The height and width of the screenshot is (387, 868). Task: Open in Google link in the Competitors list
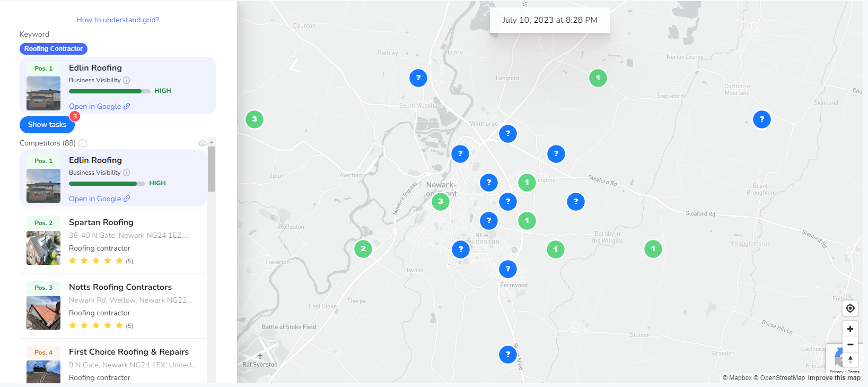pyautogui.click(x=100, y=199)
